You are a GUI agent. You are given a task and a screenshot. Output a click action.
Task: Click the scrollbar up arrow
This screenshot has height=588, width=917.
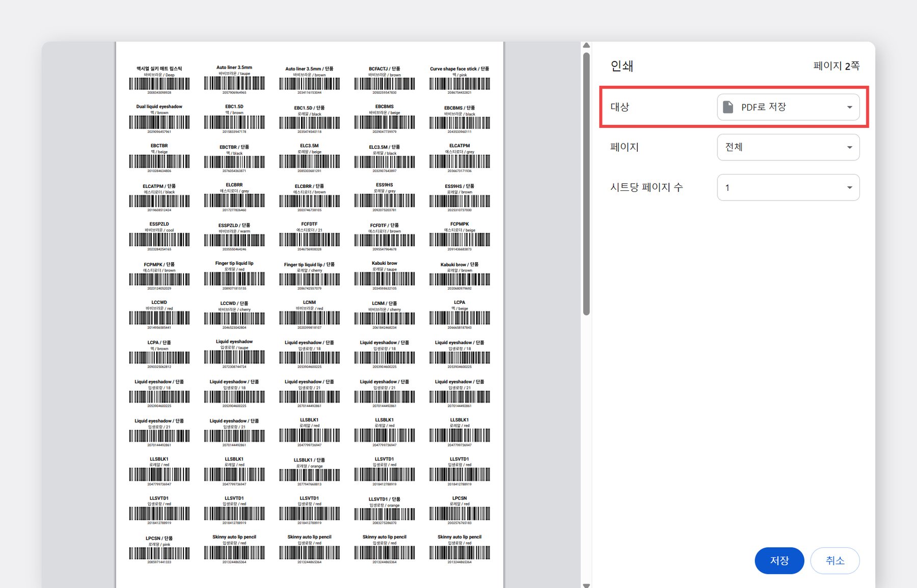point(586,45)
